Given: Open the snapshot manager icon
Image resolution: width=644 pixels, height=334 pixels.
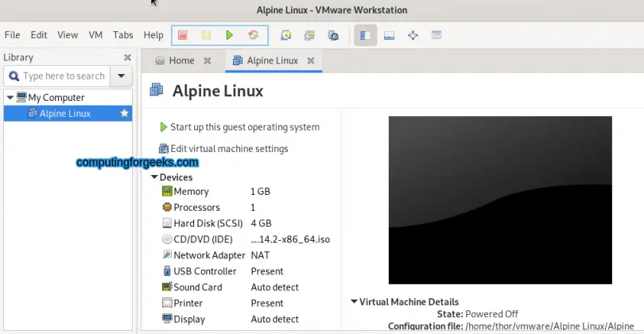Looking at the screenshot, I should click(333, 35).
